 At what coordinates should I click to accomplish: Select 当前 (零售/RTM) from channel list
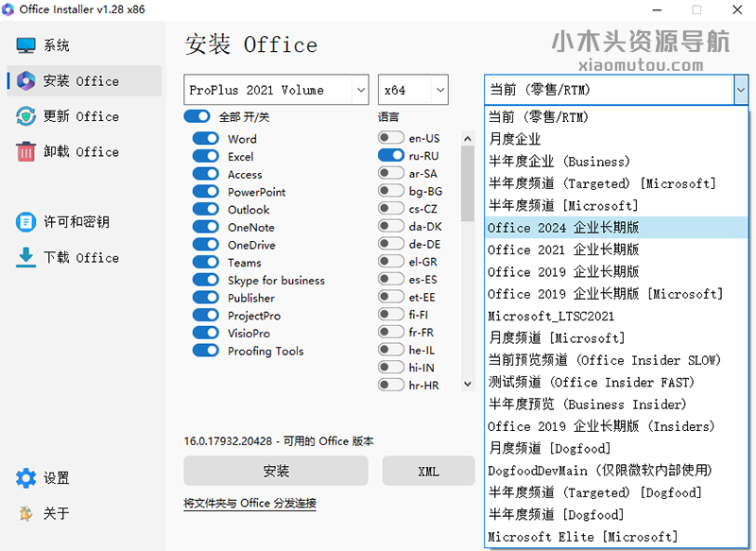pyautogui.click(x=616, y=116)
